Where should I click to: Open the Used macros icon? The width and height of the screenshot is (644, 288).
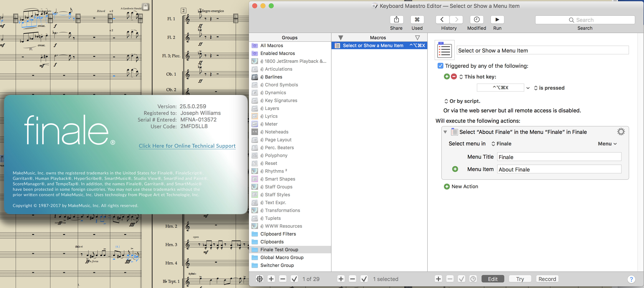417,19
